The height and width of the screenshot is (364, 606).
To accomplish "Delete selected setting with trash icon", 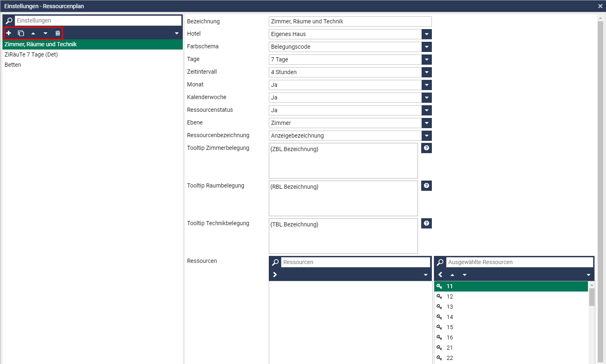I will coord(58,33).
